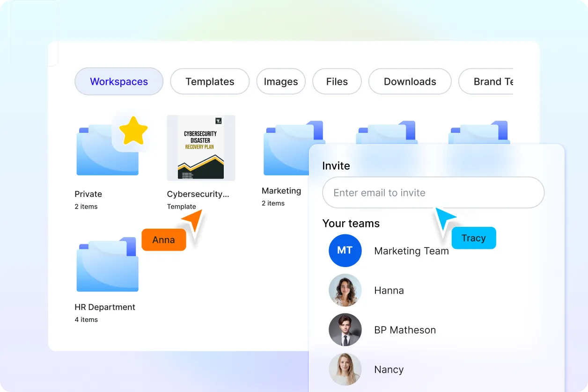Switch to the Templates tab
588x392 pixels.
point(210,81)
